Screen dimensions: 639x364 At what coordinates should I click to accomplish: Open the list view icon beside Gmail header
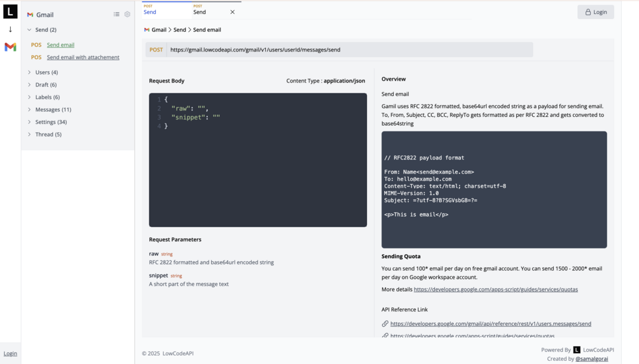pyautogui.click(x=116, y=14)
